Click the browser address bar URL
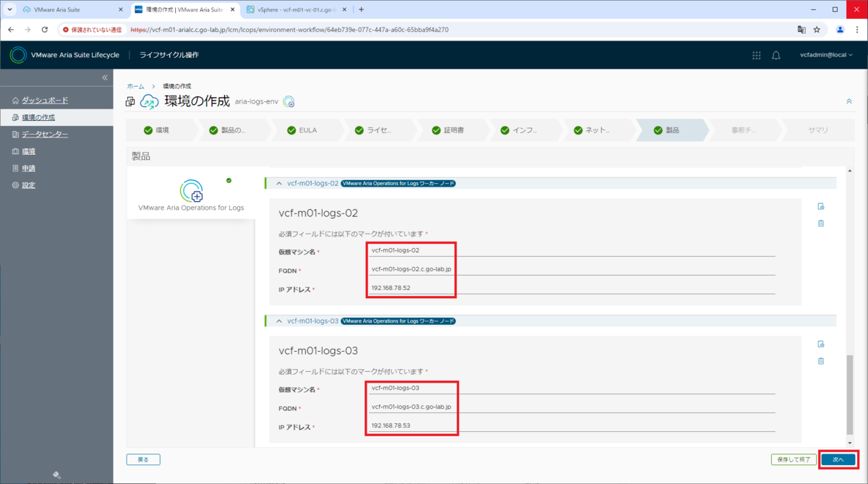The width and height of the screenshot is (868, 484). [289, 30]
